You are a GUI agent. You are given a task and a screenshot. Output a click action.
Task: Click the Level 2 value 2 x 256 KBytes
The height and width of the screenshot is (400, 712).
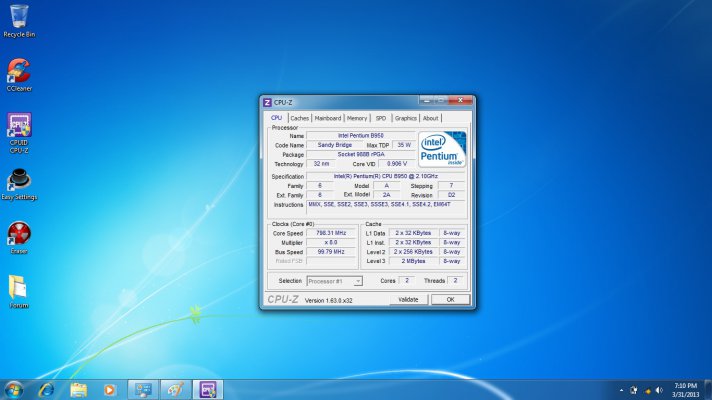[x=413, y=252]
